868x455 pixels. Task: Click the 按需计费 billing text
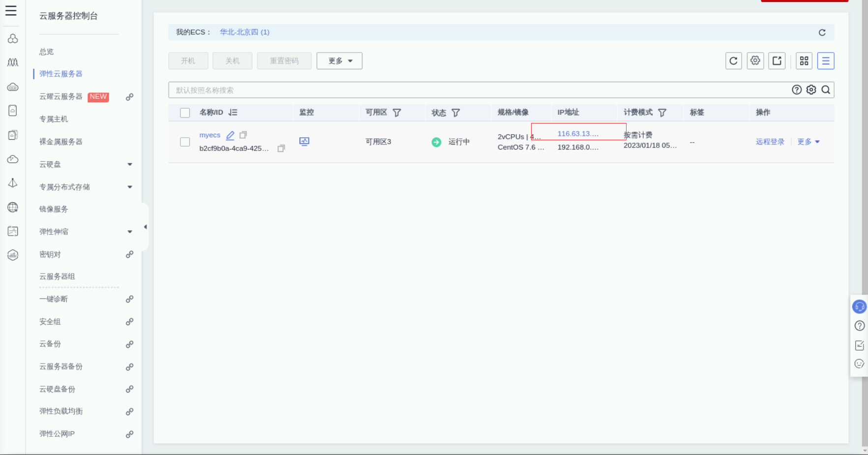pos(638,135)
